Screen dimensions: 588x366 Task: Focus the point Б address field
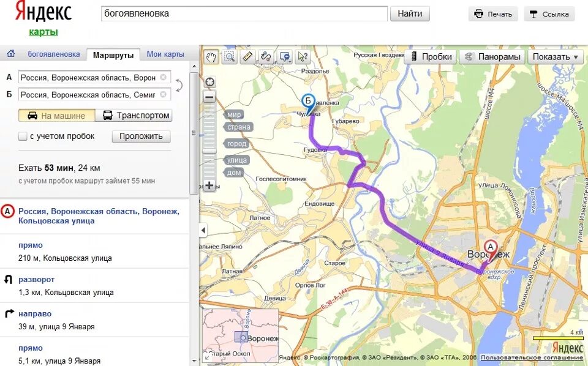94,94
